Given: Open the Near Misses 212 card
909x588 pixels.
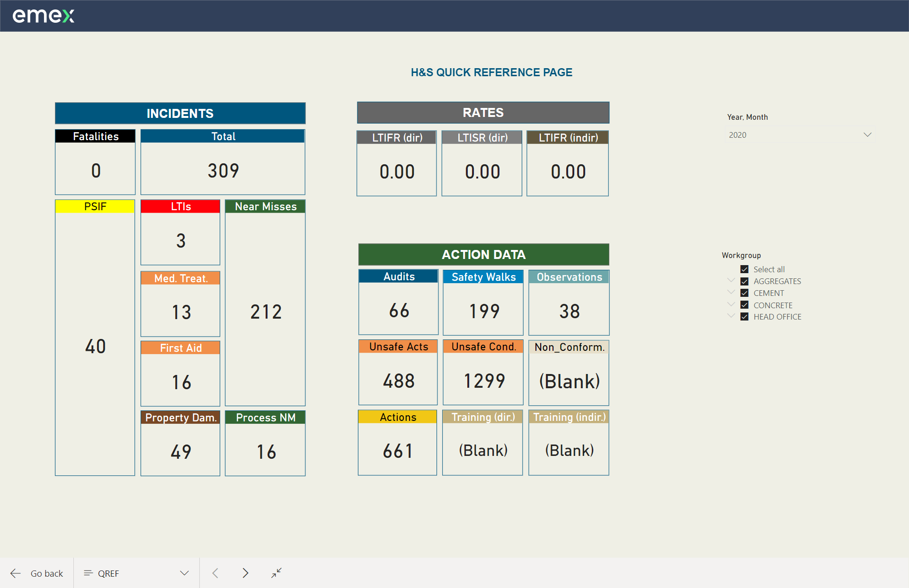Looking at the screenshot, I should tap(265, 311).
